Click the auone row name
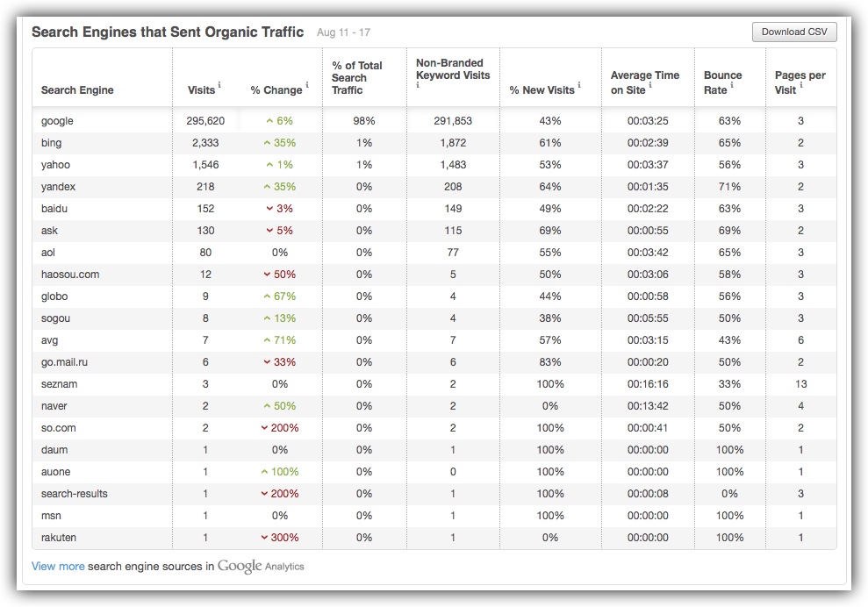The image size is (868, 607). [55, 472]
